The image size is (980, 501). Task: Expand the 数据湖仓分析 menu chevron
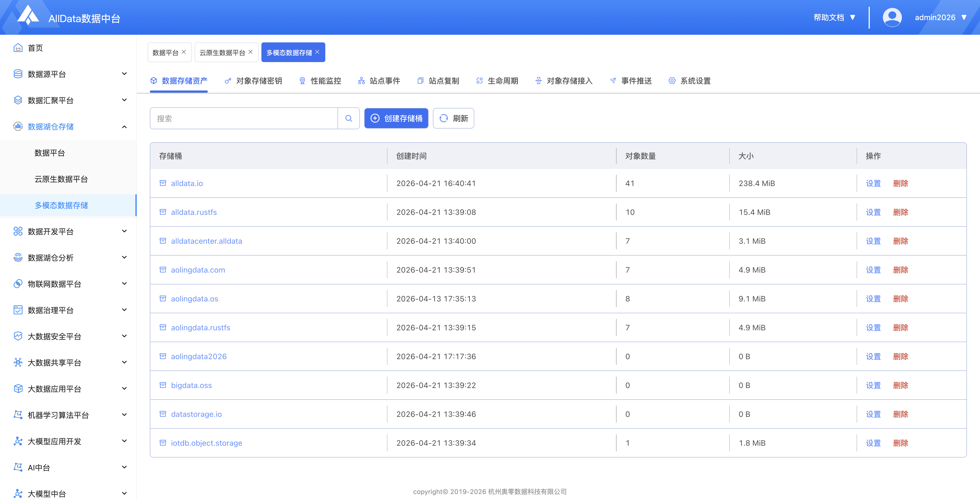tap(124, 257)
